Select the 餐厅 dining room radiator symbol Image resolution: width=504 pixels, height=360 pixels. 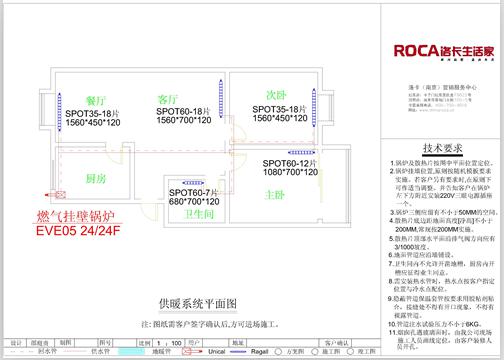point(60,111)
